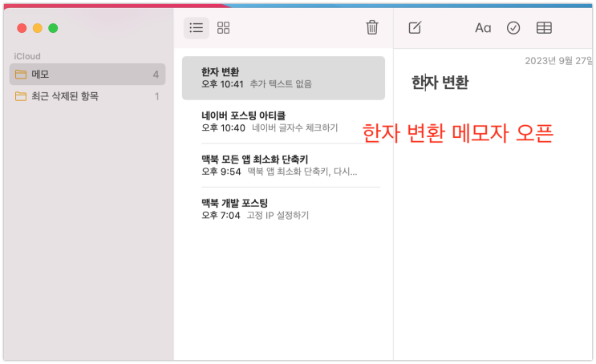Minimize the window with yellow button

click(38, 28)
